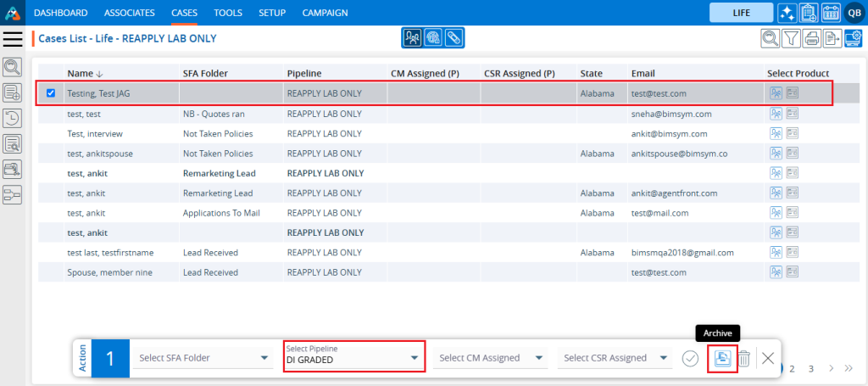Image resolution: width=868 pixels, height=386 pixels.
Task: Uncheck the Testing, Test JAG row checkbox
Action: point(51,93)
